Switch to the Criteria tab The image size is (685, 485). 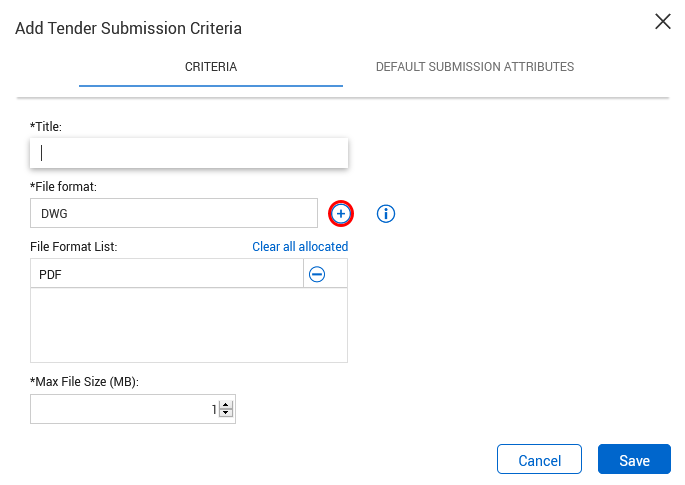click(210, 67)
